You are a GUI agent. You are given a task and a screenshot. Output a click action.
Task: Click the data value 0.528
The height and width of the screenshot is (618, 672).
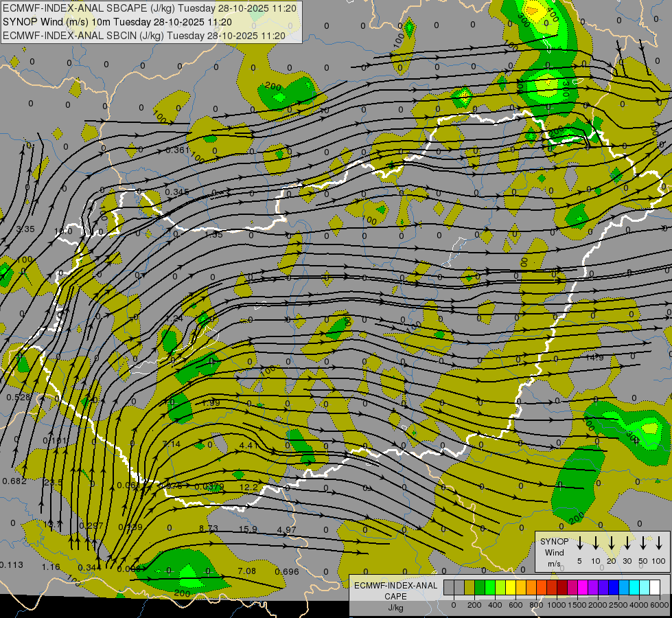coord(19,398)
